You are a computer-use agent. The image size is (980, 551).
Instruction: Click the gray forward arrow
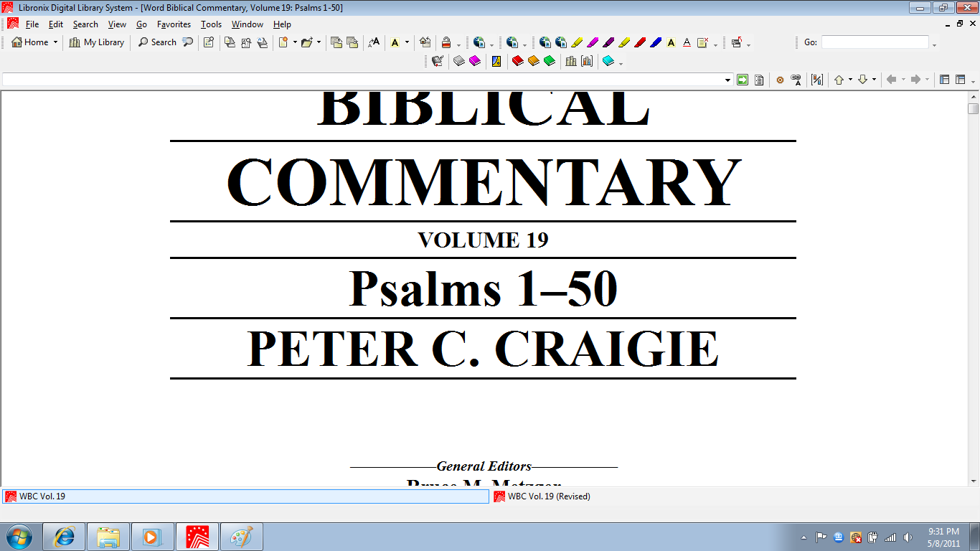coord(915,80)
